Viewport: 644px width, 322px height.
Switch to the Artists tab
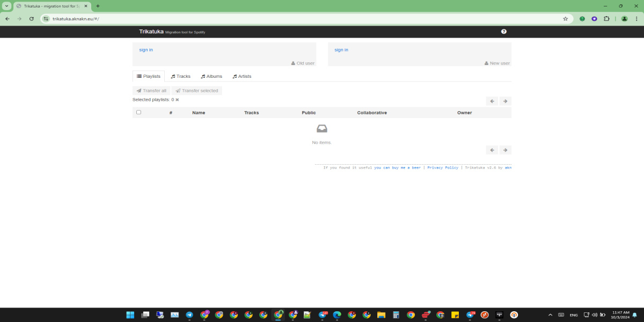[x=242, y=76]
